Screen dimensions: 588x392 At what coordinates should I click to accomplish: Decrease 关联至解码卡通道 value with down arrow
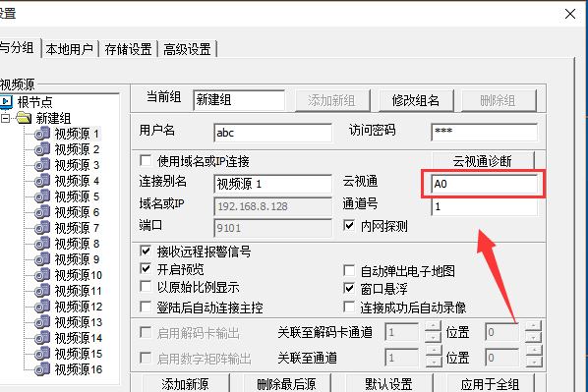[434, 337]
